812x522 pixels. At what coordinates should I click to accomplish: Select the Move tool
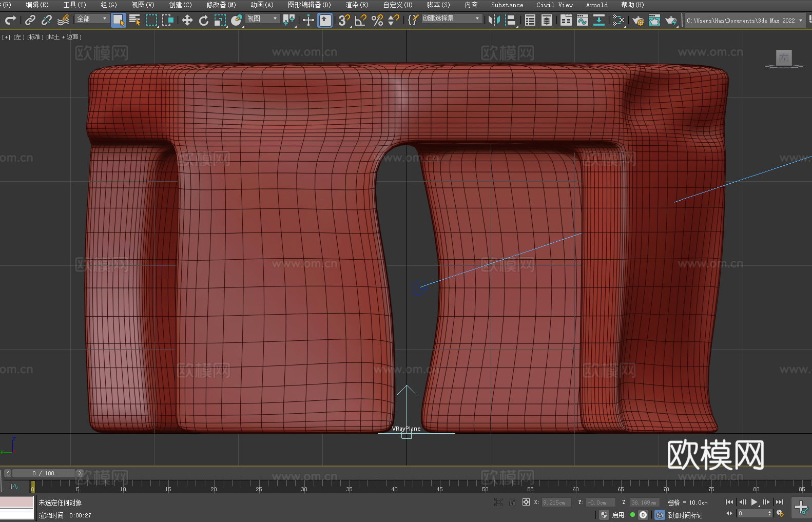pos(187,20)
